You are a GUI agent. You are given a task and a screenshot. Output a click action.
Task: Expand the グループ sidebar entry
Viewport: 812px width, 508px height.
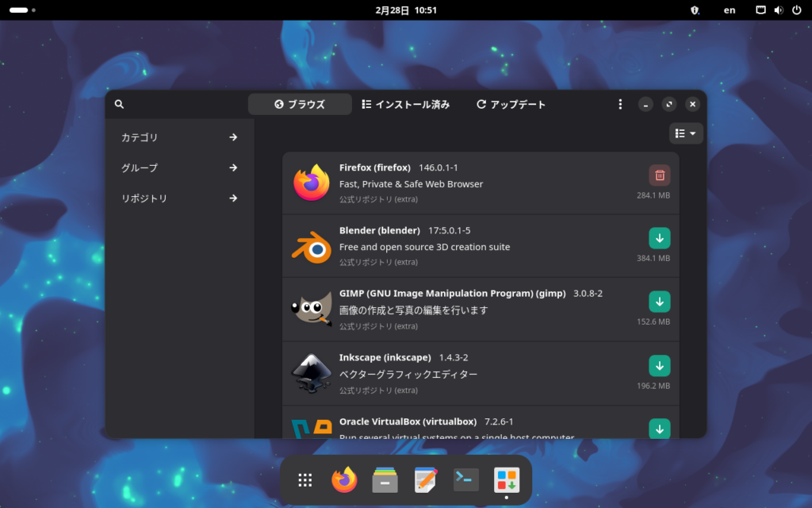click(178, 167)
